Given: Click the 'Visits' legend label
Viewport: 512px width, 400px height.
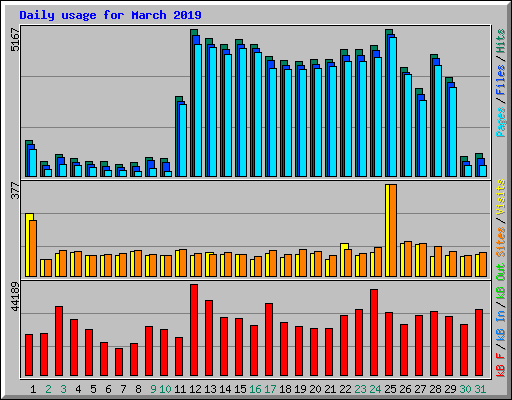Looking at the screenshot, I should click(501, 197).
